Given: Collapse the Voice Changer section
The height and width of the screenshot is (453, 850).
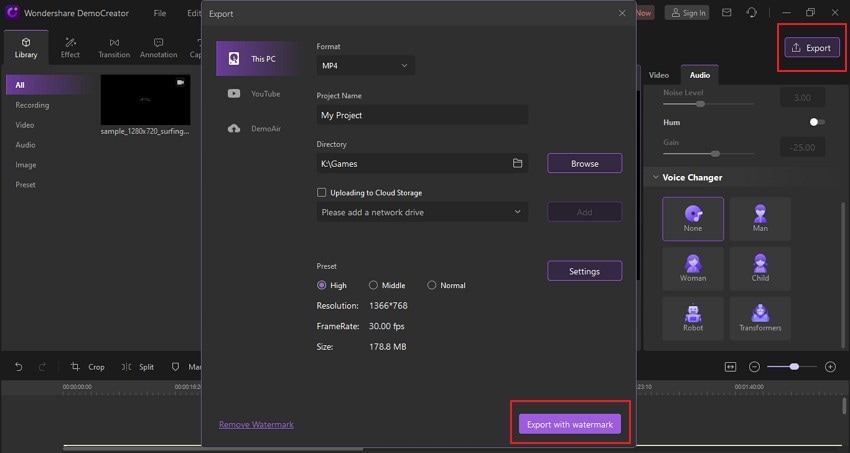Looking at the screenshot, I should [655, 177].
